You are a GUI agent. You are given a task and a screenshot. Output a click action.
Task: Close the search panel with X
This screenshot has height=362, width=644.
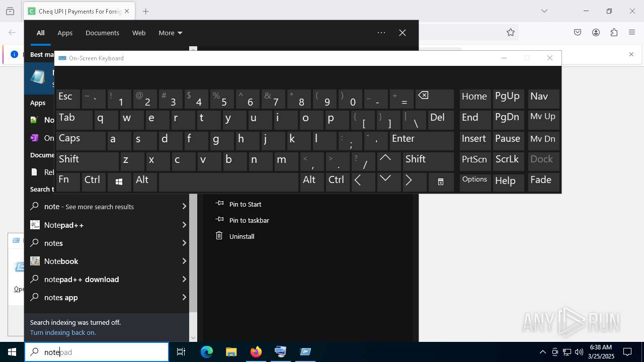(x=403, y=33)
